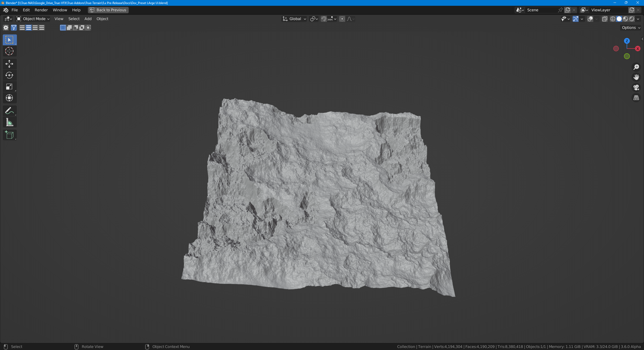Open the Render menu

[x=41, y=10]
